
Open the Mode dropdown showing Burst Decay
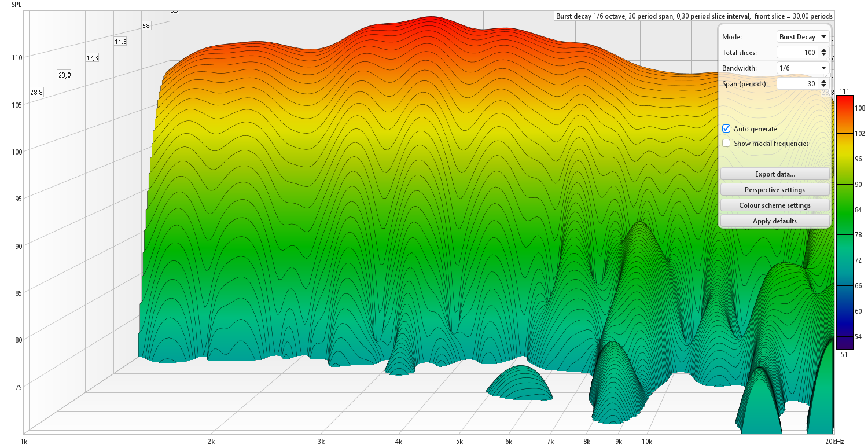click(803, 37)
